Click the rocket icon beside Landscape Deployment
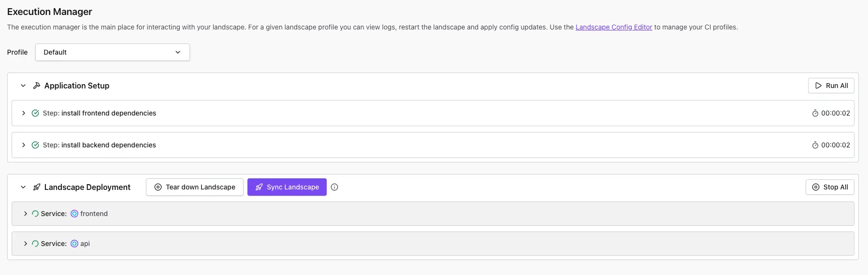Image resolution: width=868 pixels, height=275 pixels. click(37, 187)
